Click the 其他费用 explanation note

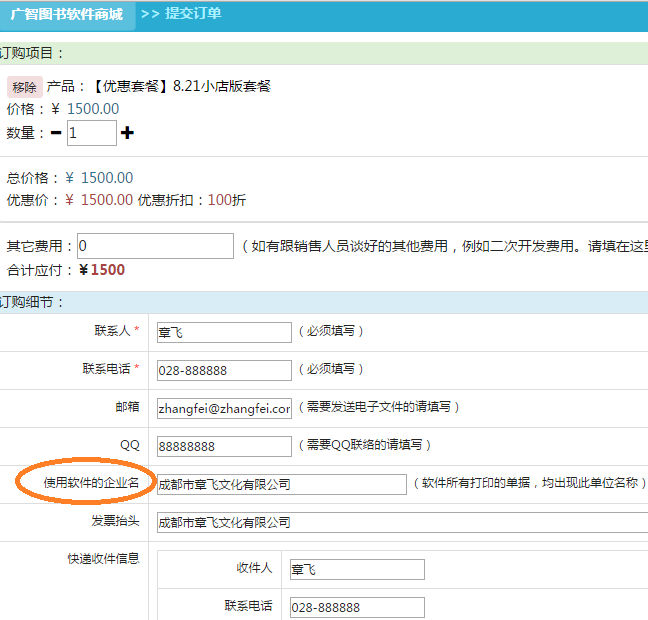click(x=445, y=246)
